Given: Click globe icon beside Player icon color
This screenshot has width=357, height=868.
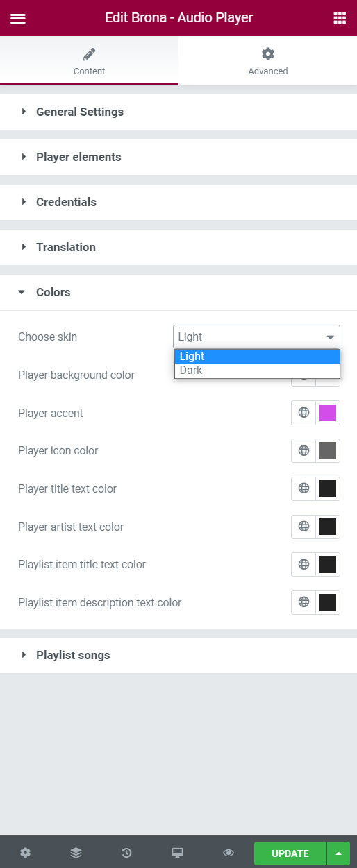Looking at the screenshot, I should pos(304,450).
